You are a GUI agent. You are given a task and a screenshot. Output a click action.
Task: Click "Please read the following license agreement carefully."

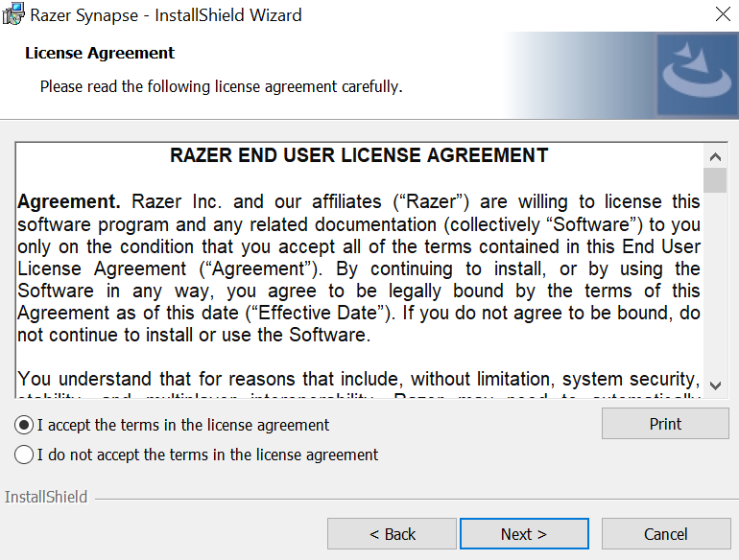tap(221, 86)
